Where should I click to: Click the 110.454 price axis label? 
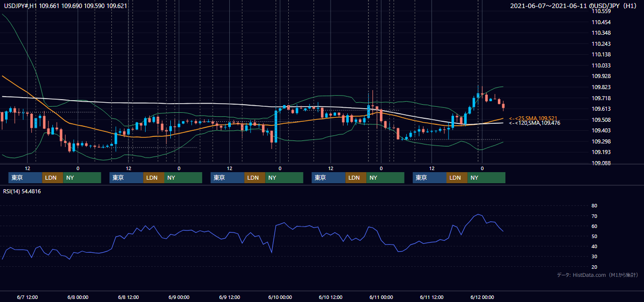click(x=601, y=22)
